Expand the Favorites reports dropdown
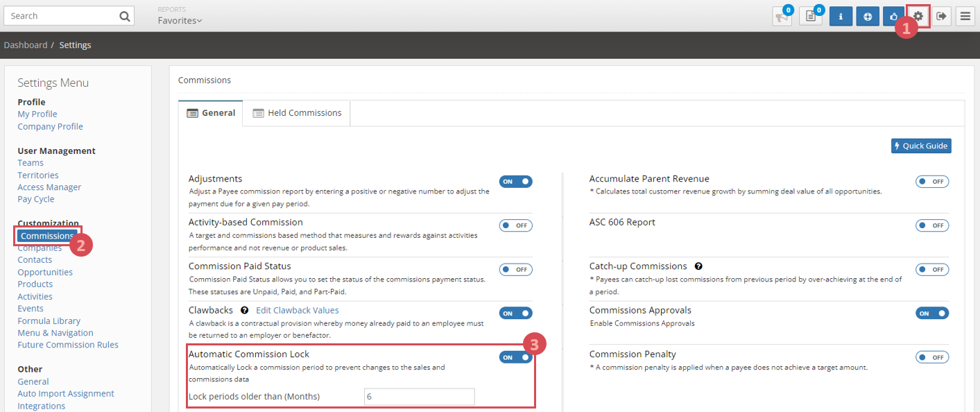The width and height of the screenshot is (980, 412). [180, 21]
